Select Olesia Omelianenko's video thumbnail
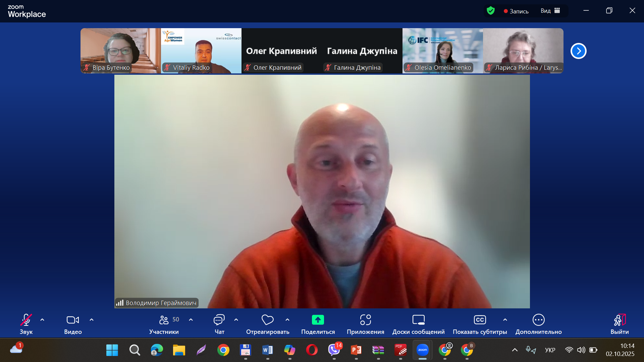This screenshot has width=644, height=362. tap(442, 50)
